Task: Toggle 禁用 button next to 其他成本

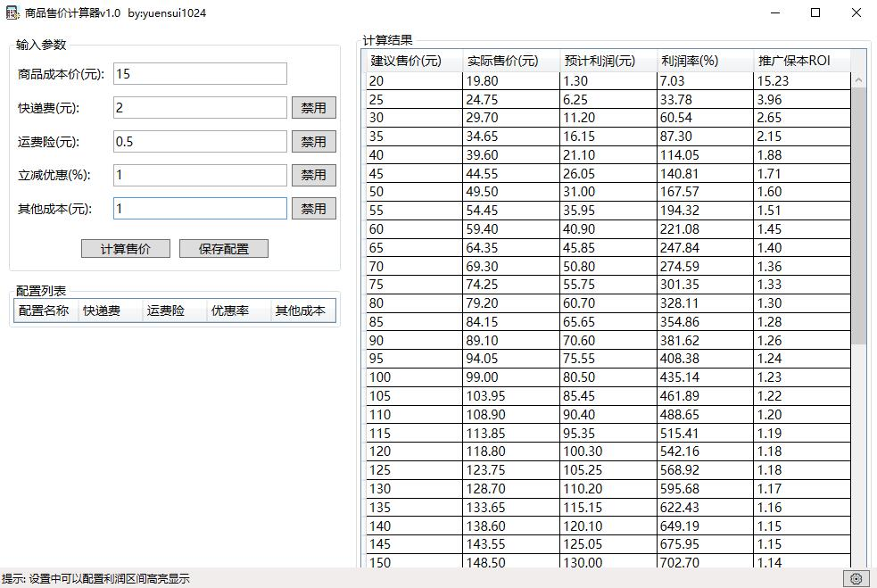Action: pyautogui.click(x=313, y=209)
